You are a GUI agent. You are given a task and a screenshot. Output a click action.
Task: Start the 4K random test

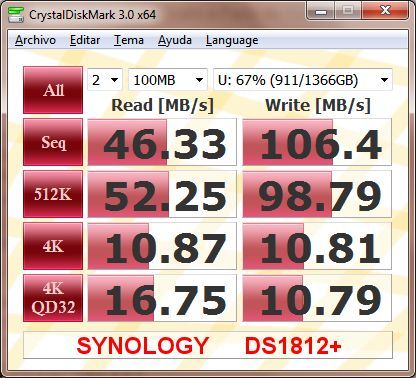pyautogui.click(x=53, y=246)
